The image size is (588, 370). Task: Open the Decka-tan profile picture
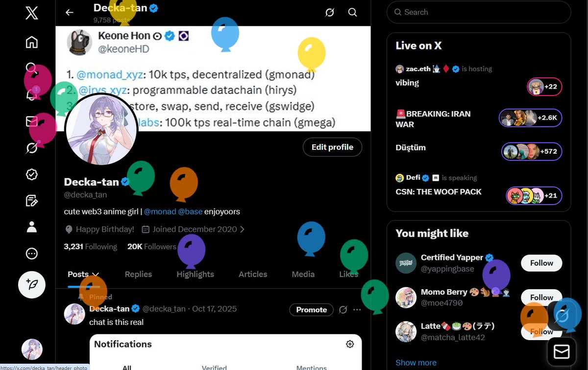click(101, 129)
